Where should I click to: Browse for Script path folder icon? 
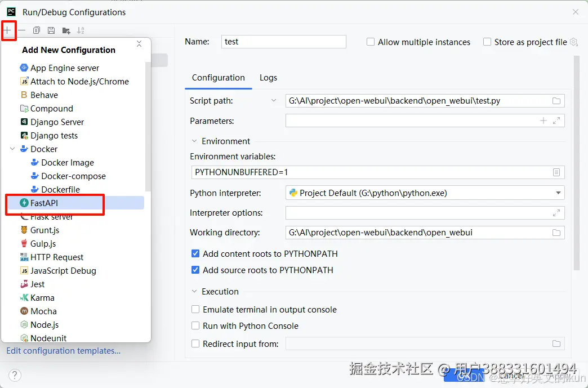point(556,101)
